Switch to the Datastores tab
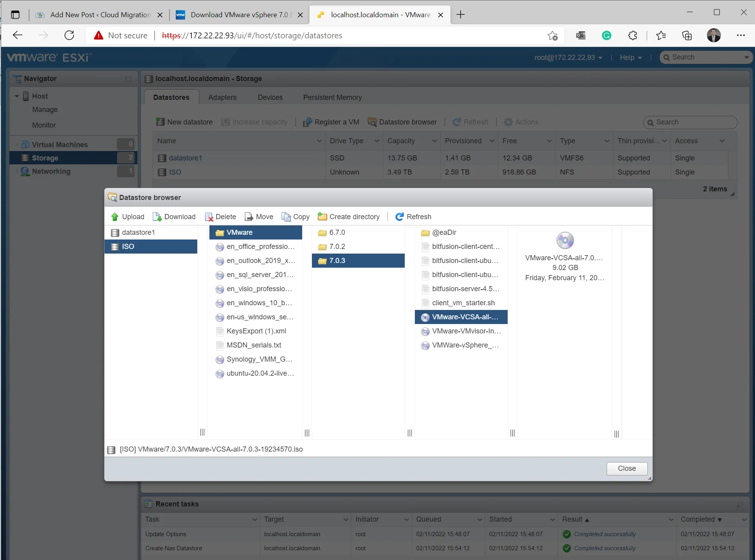Viewport: 755px width, 560px height. 171,97
